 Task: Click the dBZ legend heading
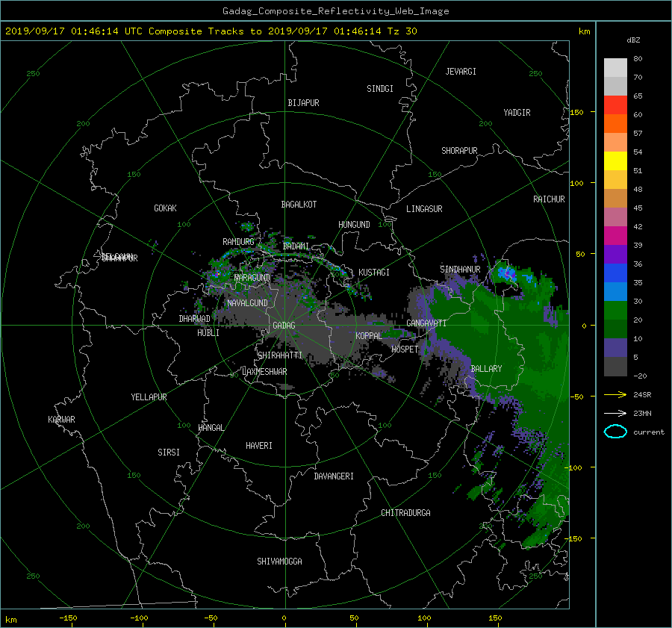coord(633,40)
